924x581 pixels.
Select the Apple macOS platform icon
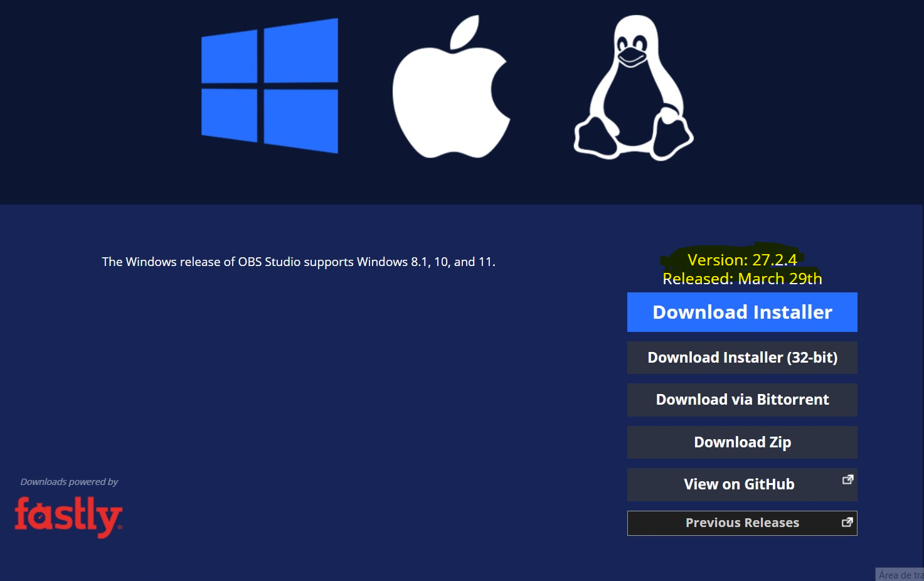451,87
